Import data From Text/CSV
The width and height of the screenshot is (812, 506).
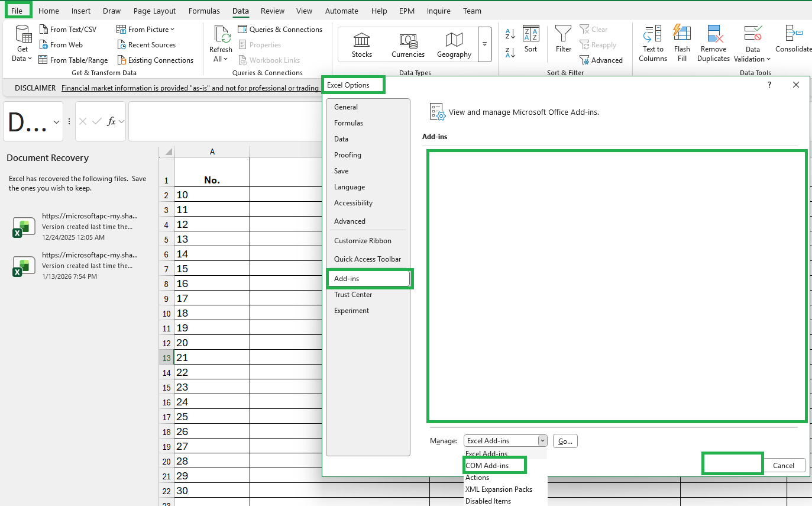tap(67, 29)
